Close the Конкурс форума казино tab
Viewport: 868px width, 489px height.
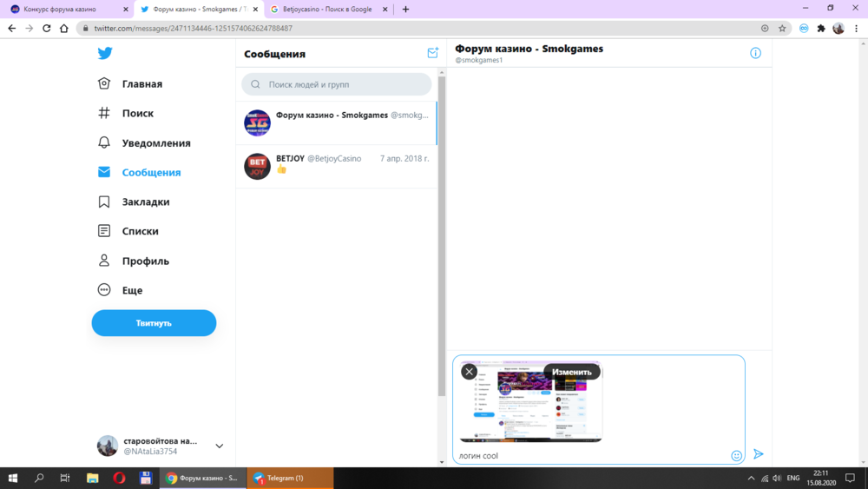[x=126, y=9]
